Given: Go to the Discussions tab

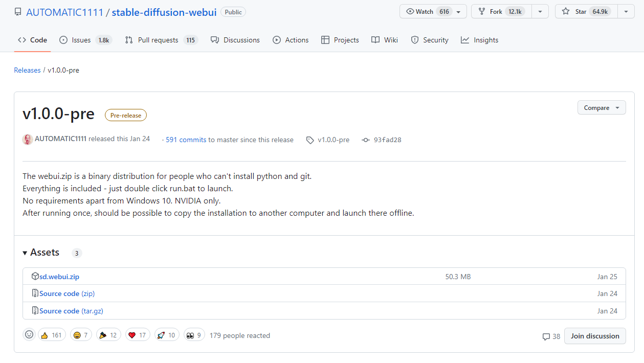Looking at the screenshot, I should pos(235,40).
